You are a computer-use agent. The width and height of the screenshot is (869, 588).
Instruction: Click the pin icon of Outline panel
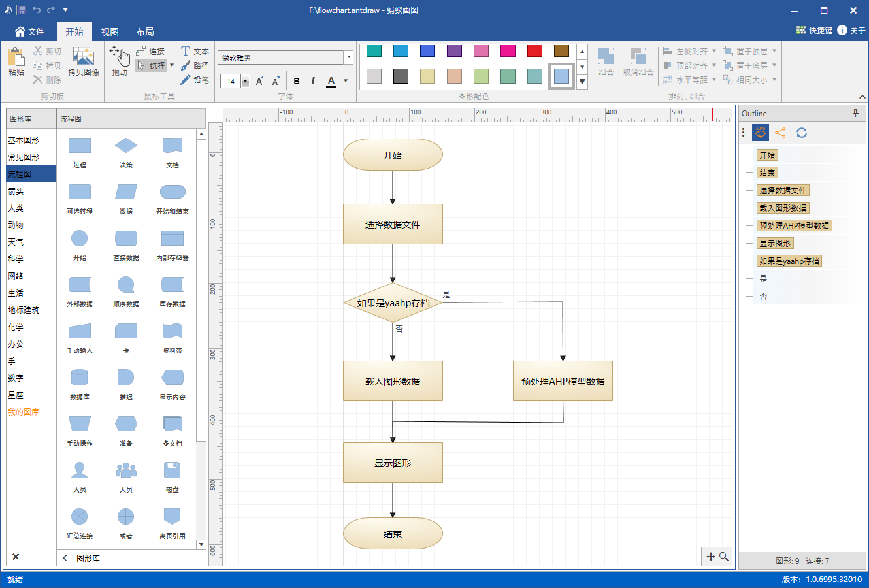[856, 113]
